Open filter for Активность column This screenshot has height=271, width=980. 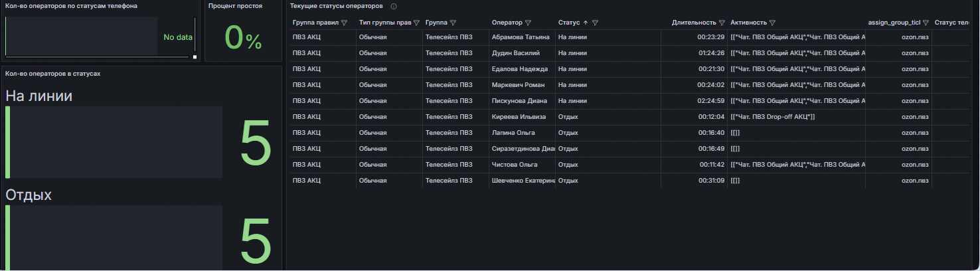[x=773, y=23]
